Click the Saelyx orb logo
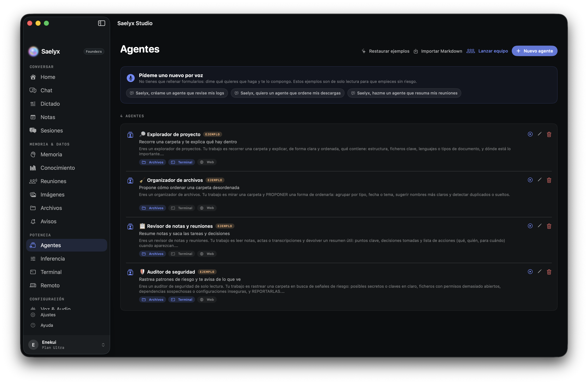This screenshot has height=384, width=588. click(x=33, y=51)
